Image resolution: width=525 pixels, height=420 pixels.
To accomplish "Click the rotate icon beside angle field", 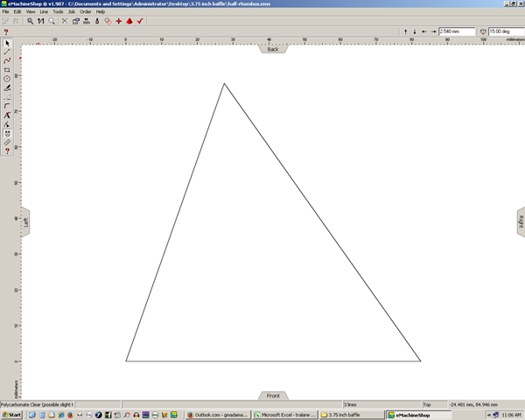I will pos(483,31).
